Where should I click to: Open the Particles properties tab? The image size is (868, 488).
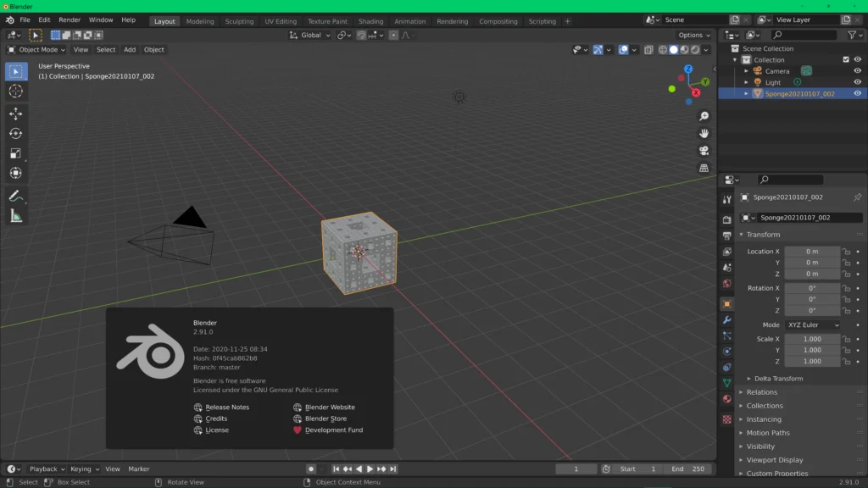pyautogui.click(x=726, y=335)
